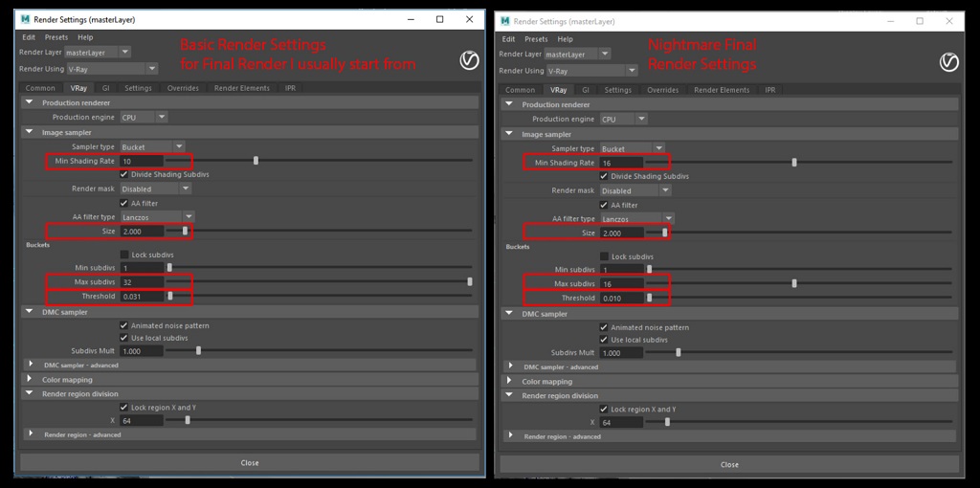This screenshot has height=488, width=980.
Task: Toggle Divide Shading Subdivs in the left window
Action: click(124, 174)
